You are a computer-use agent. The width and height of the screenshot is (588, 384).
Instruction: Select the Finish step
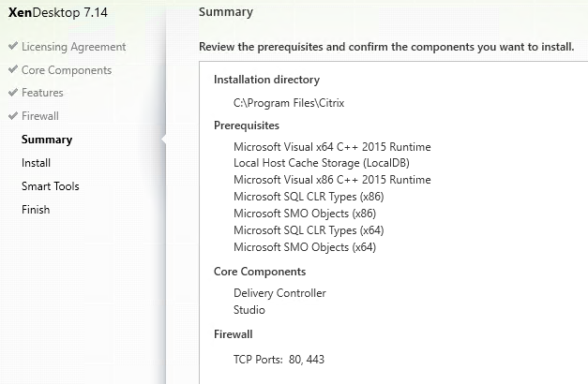[x=36, y=210]
